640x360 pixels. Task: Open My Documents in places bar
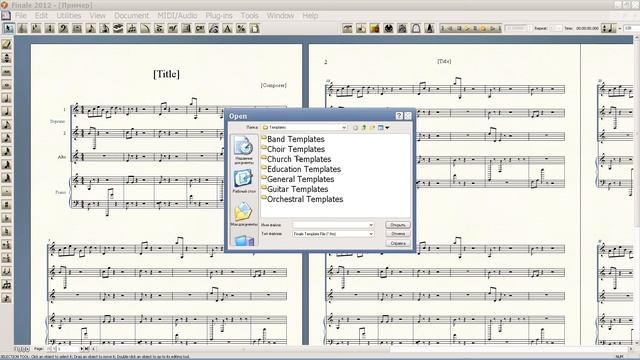[x=243, y=215]
